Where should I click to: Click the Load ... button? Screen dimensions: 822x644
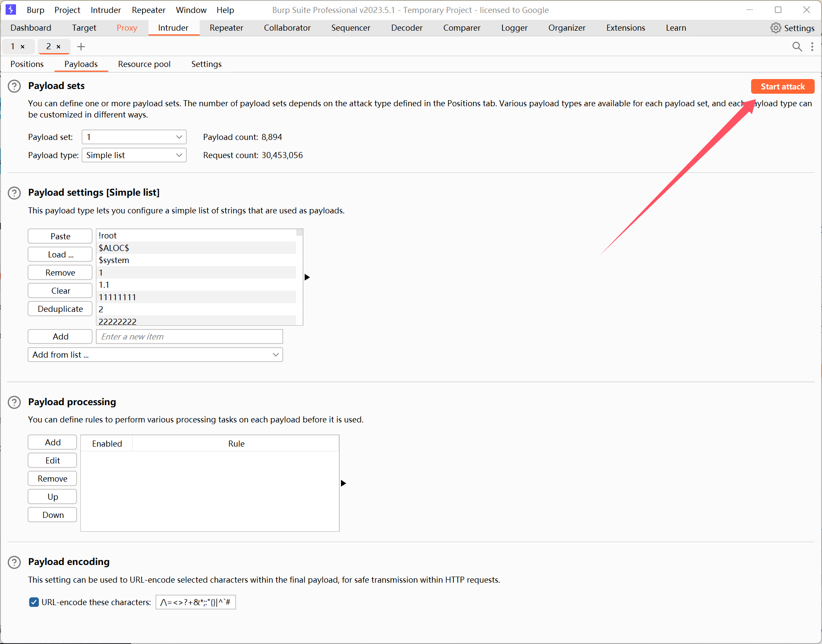[x=60, y=254]
